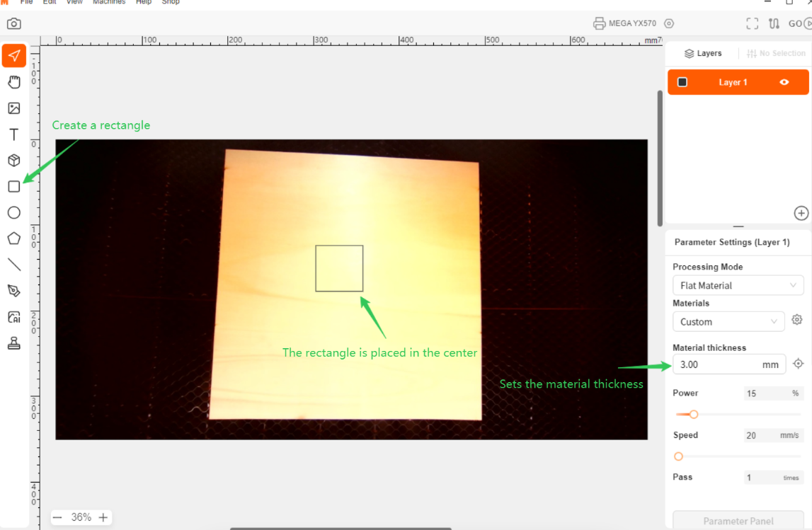812x530 pixels.
Task: Toggle Layer 1 visibility eye
Action: point(784,82)
